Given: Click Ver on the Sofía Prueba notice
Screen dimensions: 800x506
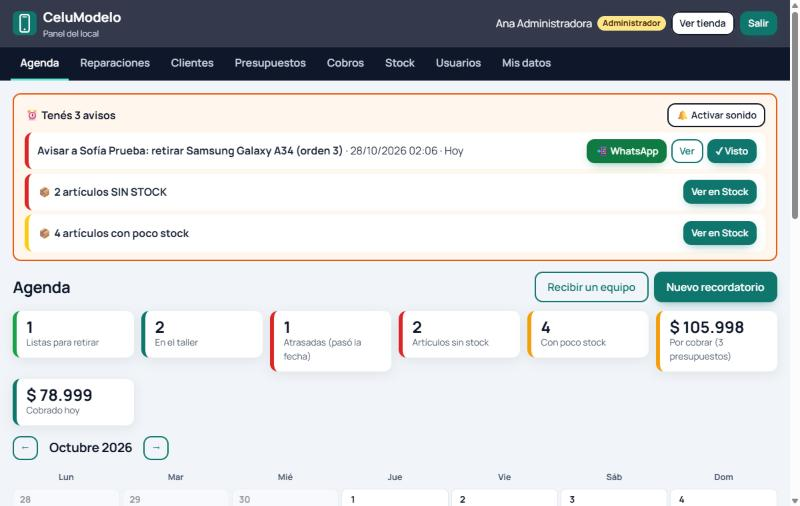Looking at the screenshot, I should [687, 151].
